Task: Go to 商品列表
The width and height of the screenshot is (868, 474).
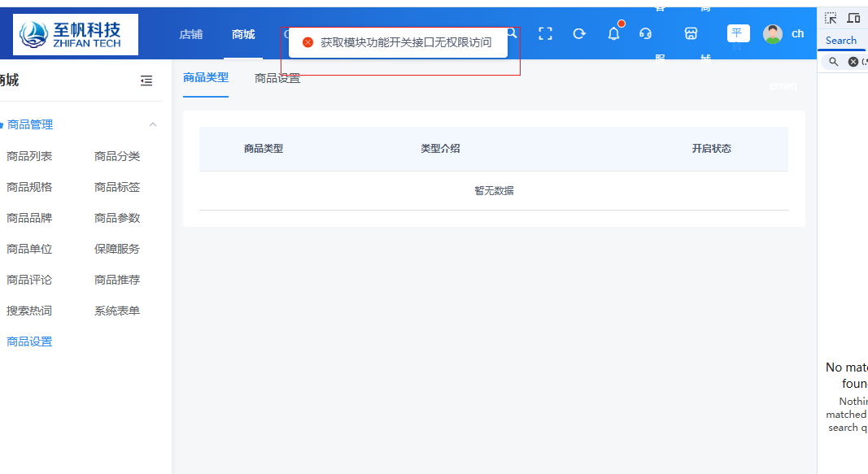Action: click(29, 156)
